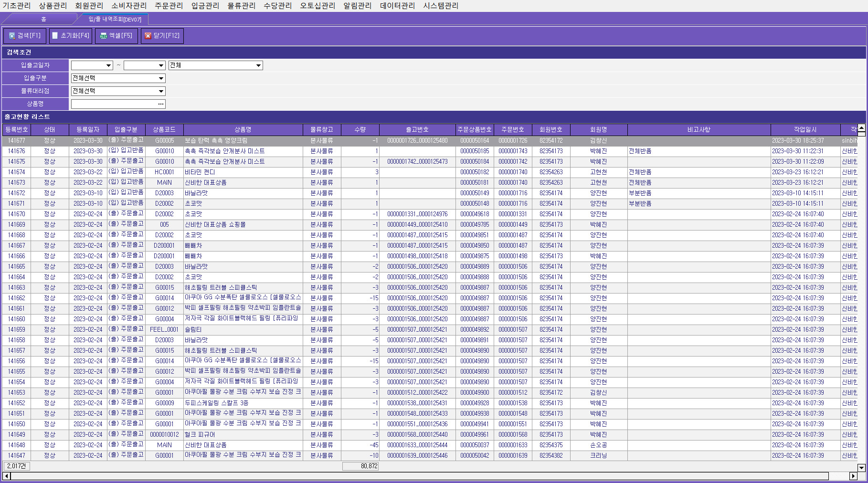The image size is (868, 483).
Task: Select row with 등록번호 141676
Action: 430,151
